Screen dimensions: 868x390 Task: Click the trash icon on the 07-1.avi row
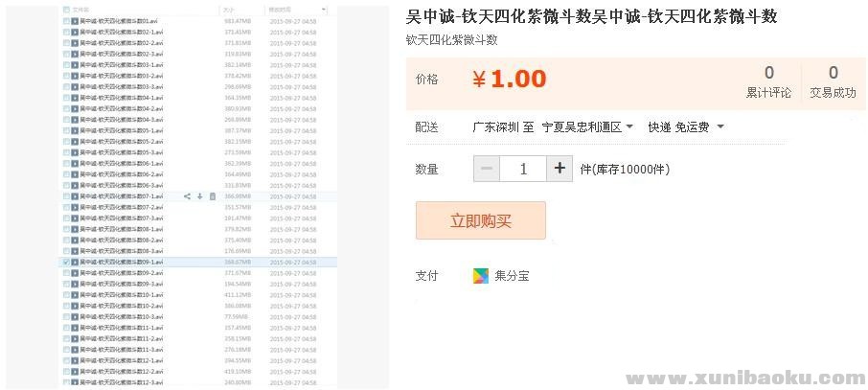click(212, 196)
